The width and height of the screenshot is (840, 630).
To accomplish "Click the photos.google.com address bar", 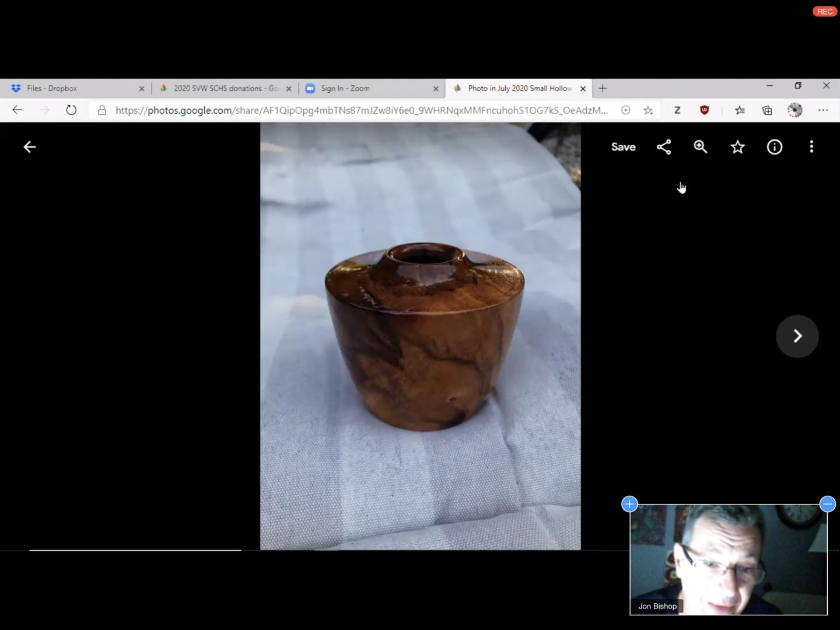I will (362, 110).
